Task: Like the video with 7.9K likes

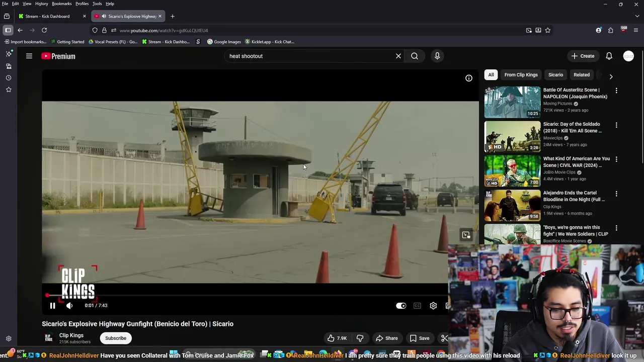Action: click(337, 338)
